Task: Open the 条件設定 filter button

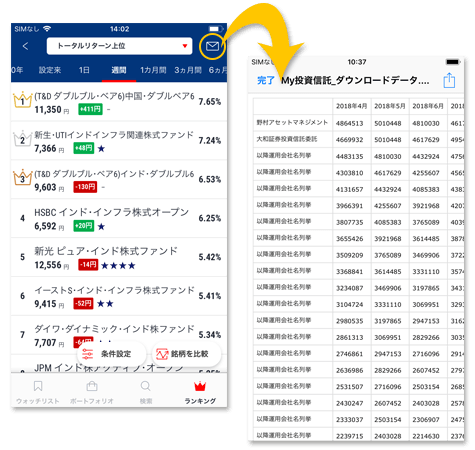Action: 111,354
